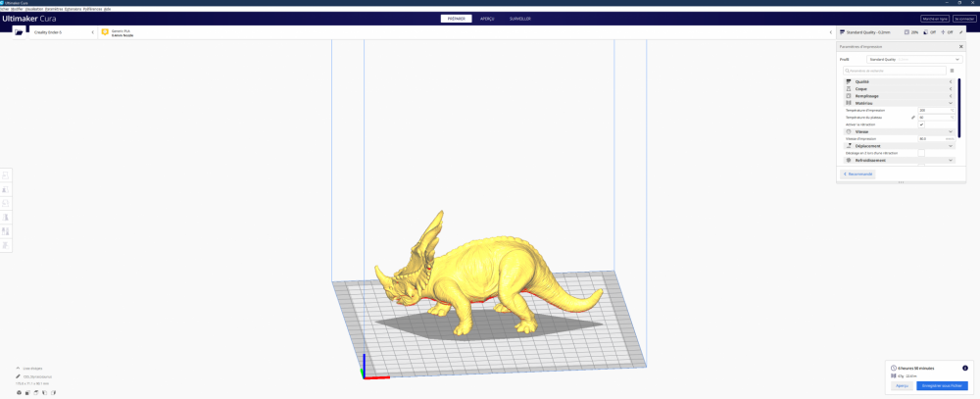Switch to left view cube icon
This screenshot has width=980, height=399.
(x=44, y=392)
